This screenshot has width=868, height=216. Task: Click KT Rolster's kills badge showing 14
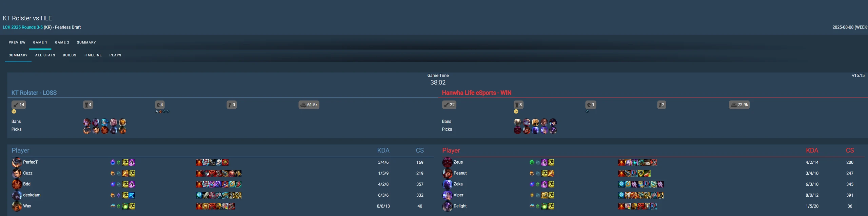[19, 105]
